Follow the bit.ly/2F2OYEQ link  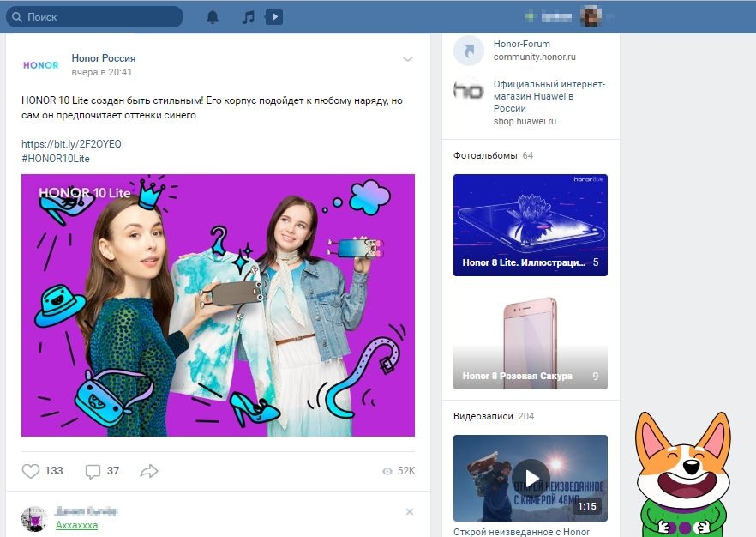[x=71, y=144]
